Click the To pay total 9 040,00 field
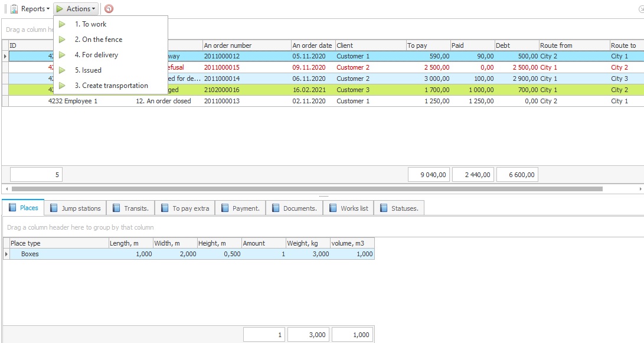Image resolution: width=644 pixels, height=343 pixels. click(x=429, y=175)
